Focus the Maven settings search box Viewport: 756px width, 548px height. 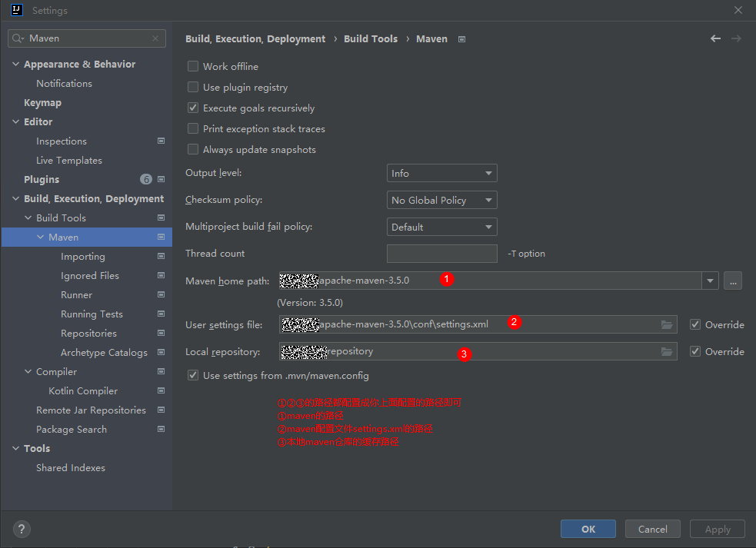coord(87,38)
